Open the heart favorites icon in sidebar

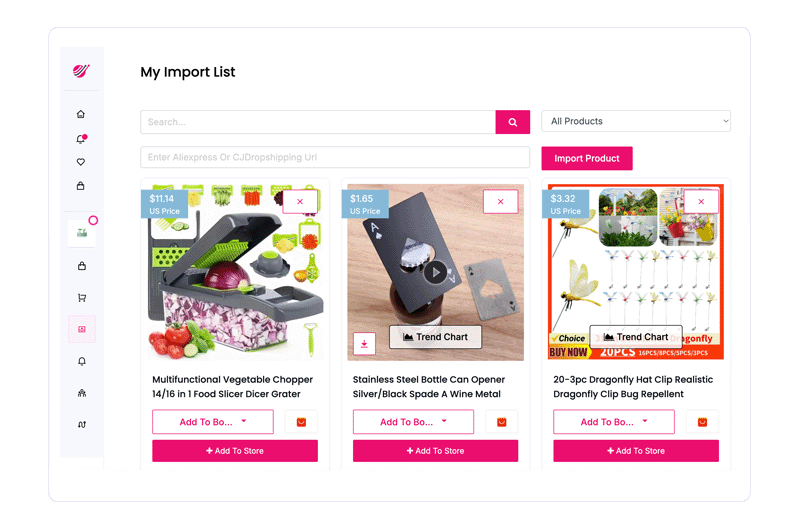click(81, 162)
